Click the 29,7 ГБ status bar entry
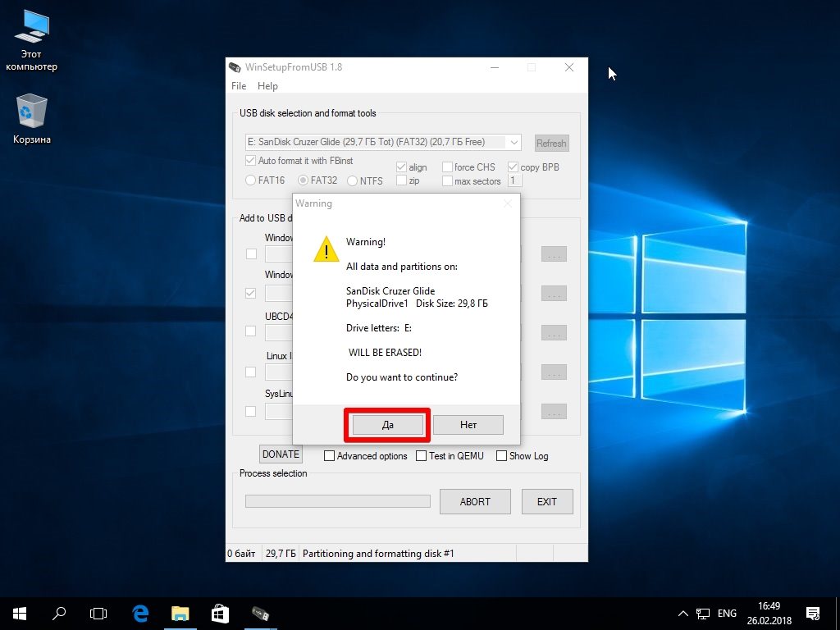Screen dimensions: 840x630 [281, 554]
